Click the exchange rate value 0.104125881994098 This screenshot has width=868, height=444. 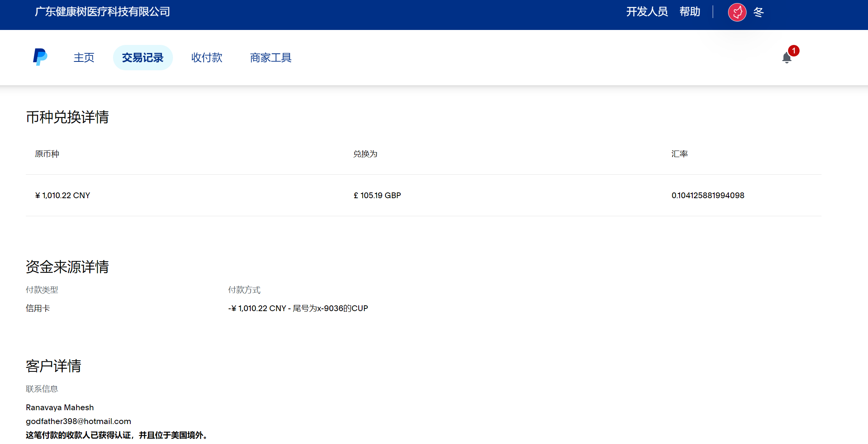(708, 195)
